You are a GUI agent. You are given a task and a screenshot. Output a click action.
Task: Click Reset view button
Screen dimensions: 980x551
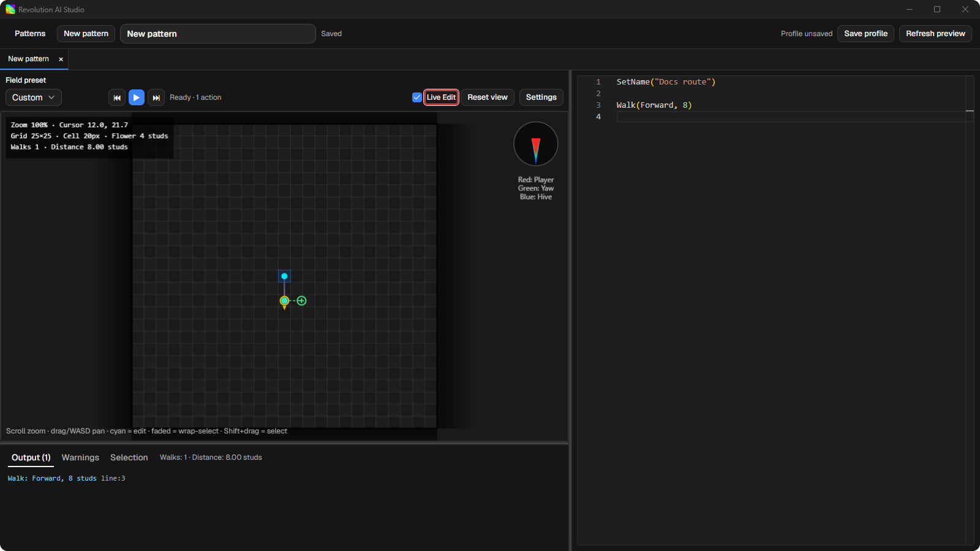point(488,97)
